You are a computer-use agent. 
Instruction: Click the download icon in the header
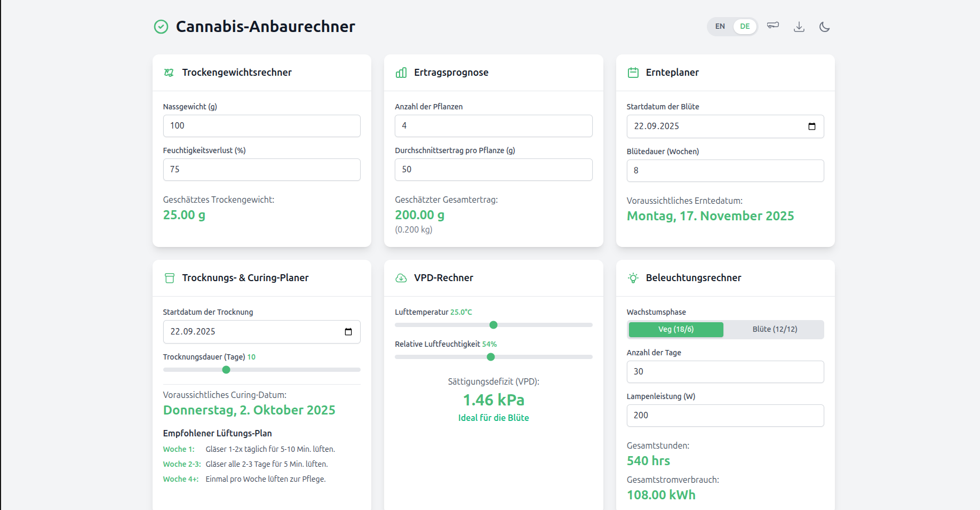coord(799,27)
